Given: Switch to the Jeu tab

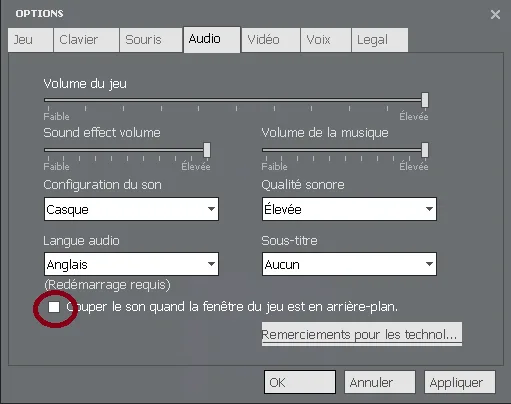Looking at the screenshot, I should (30, 40).
